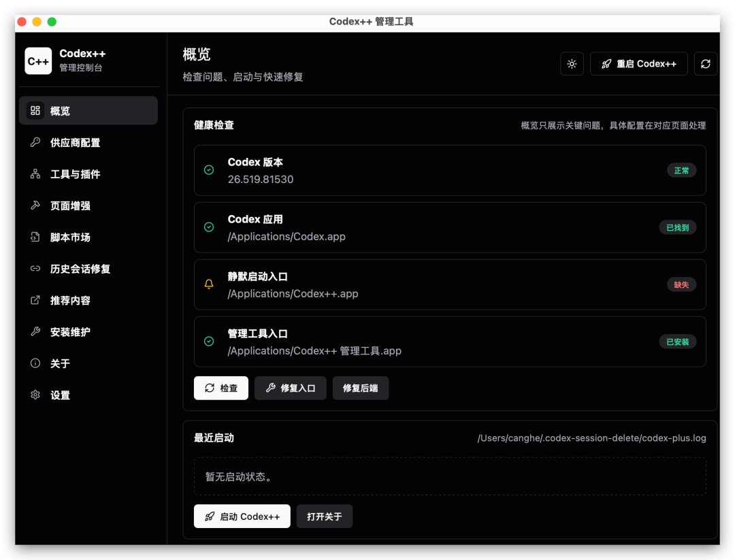Click the refresh icon button in header
This screenshot has height=560, width=735.
point(706,64)
